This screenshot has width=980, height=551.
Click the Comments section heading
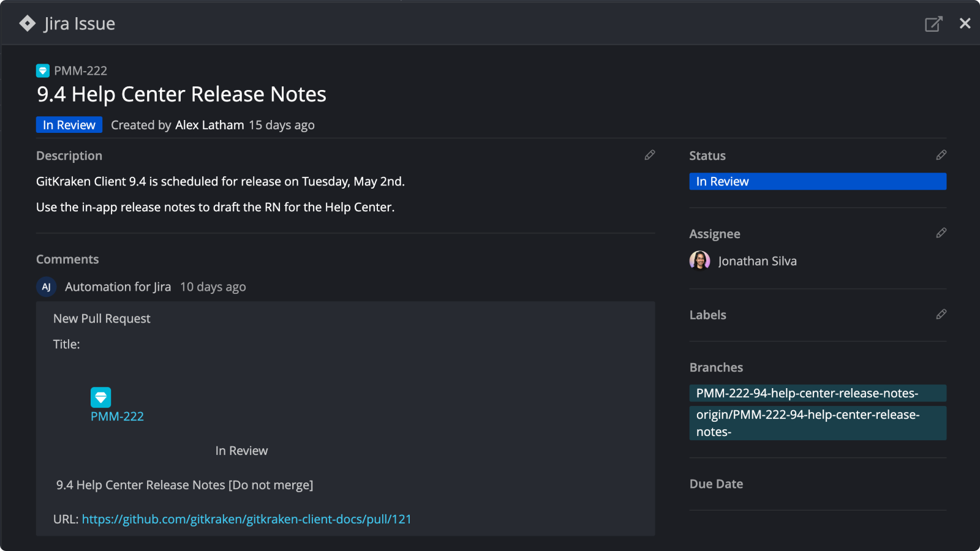(67, 259)
